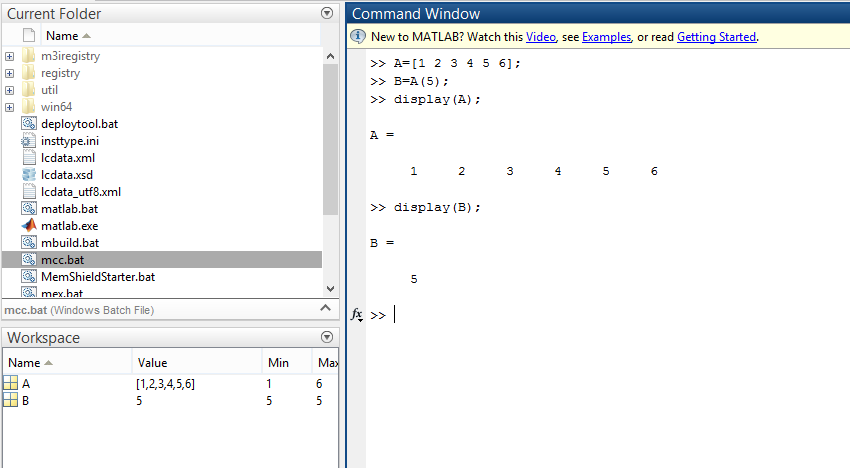The image size is (850, 468).
Task: Click the info icon in the banner
Action: (x=358, y=37)
